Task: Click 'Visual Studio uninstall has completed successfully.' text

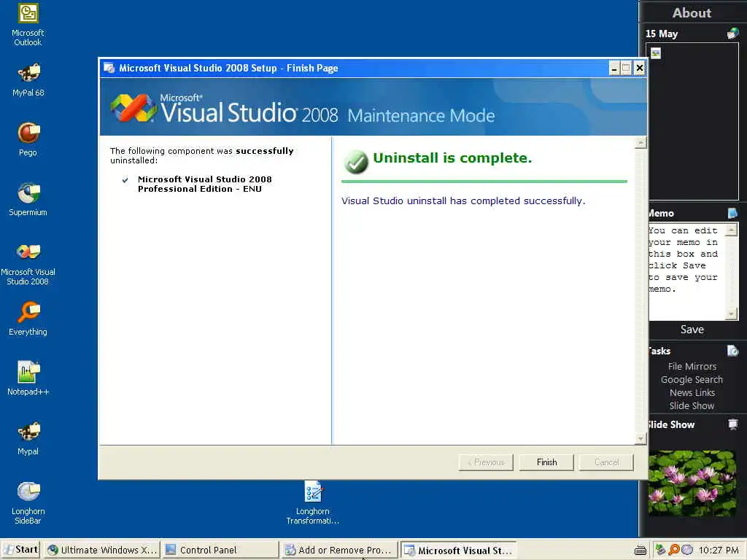Action: 463,201
